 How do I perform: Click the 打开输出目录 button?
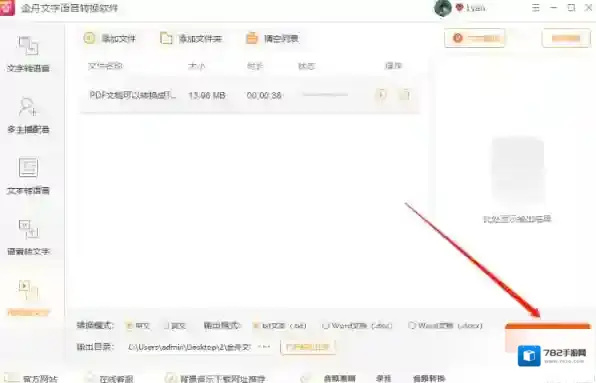pos(308,347)
